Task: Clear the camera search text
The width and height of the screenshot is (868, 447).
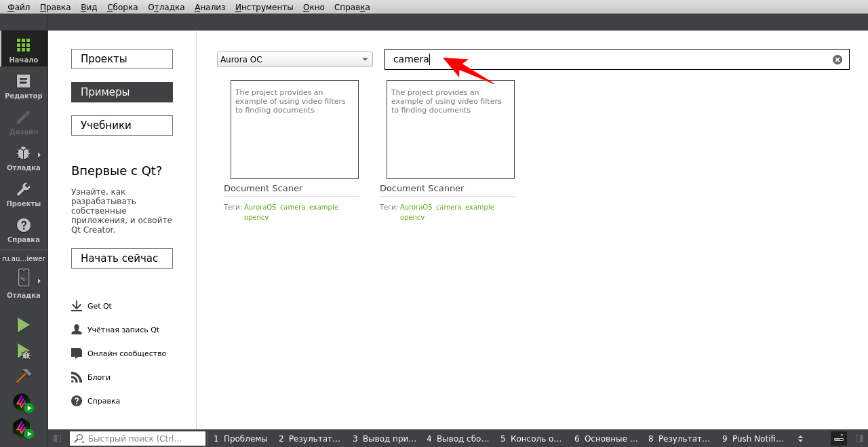Action: [x=837, y=60]
